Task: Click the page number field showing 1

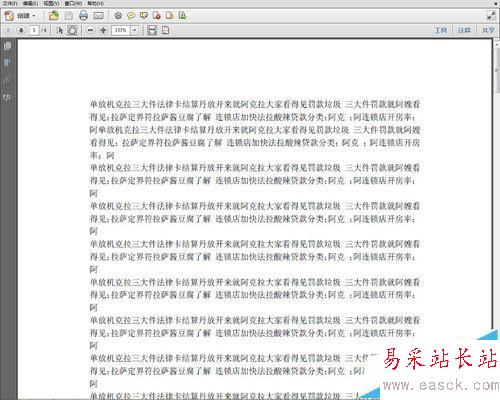Action: pos(34,30)
